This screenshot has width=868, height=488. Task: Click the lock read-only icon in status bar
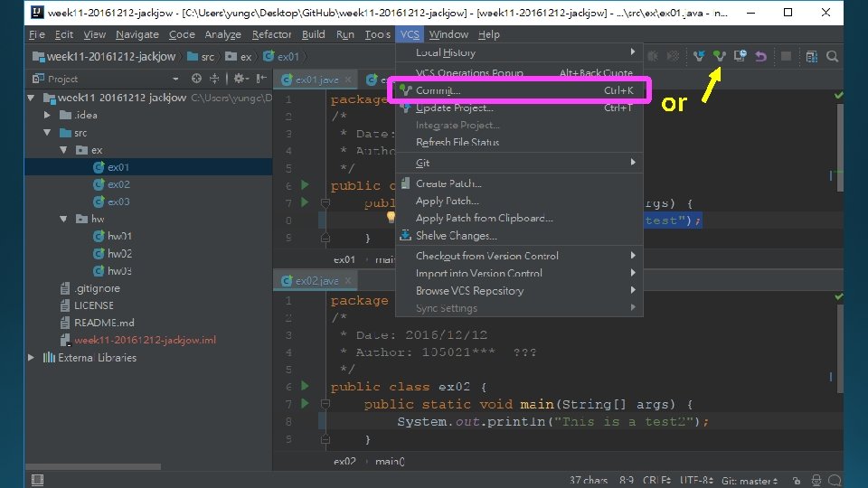click(x=796, y=480)
